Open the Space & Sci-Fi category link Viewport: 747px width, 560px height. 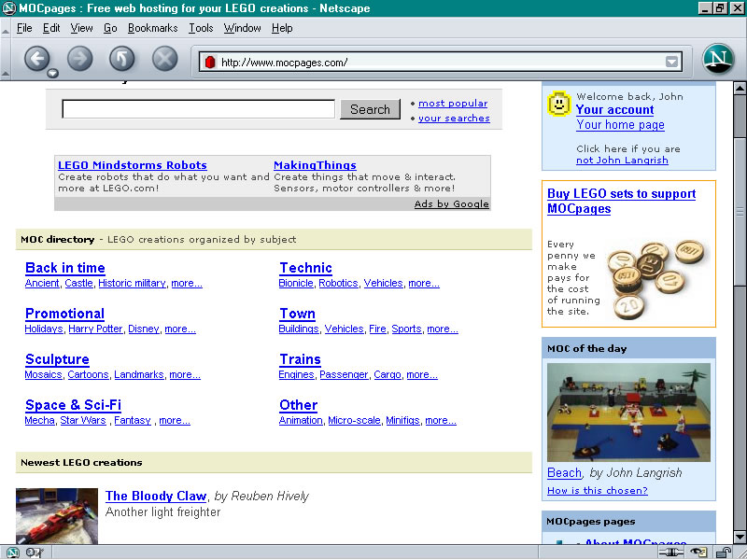pos(74,405)
